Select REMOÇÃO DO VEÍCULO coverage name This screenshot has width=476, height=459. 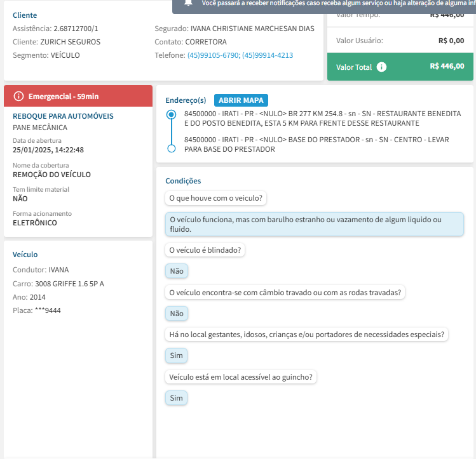(x=51, y=175)
